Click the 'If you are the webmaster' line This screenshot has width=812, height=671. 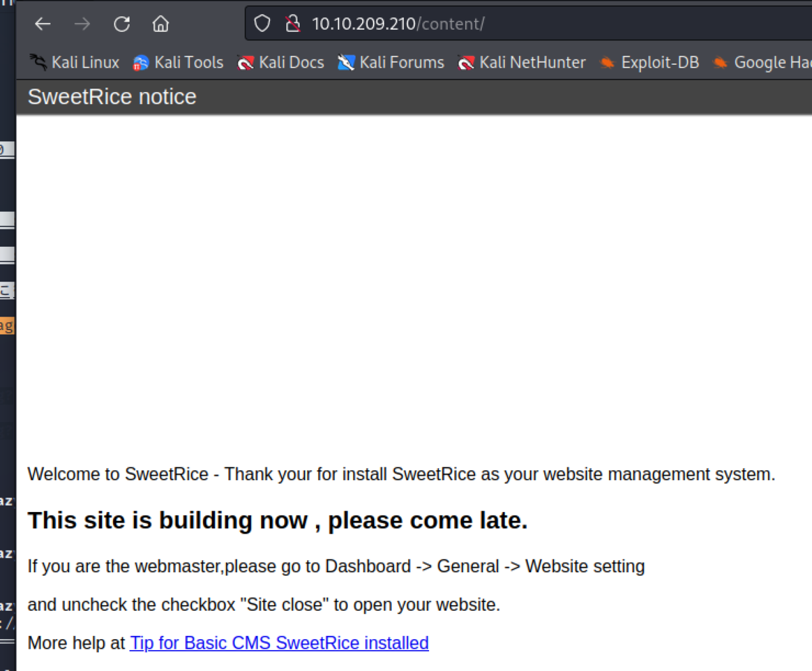tap(336, 566)
